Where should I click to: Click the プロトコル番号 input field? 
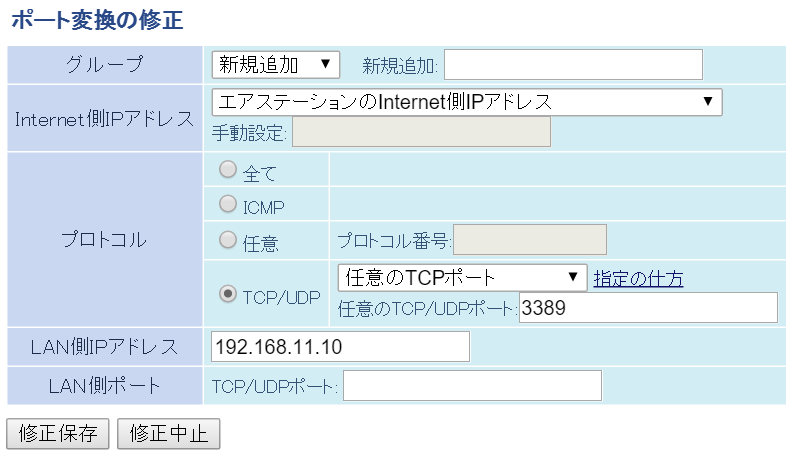pos(531,240)
